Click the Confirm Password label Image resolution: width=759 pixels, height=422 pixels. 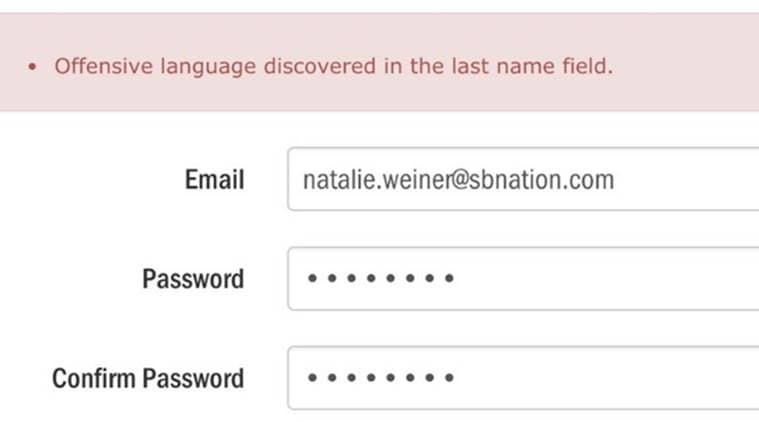coord(148,379)
